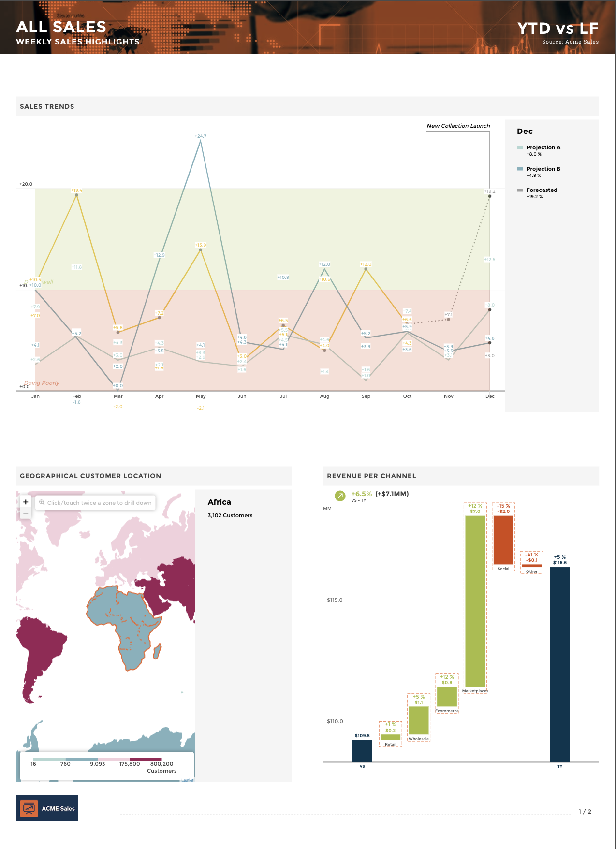
Task: Click the green upward arrow revenue icon
Action: click(x=340, y=496)
